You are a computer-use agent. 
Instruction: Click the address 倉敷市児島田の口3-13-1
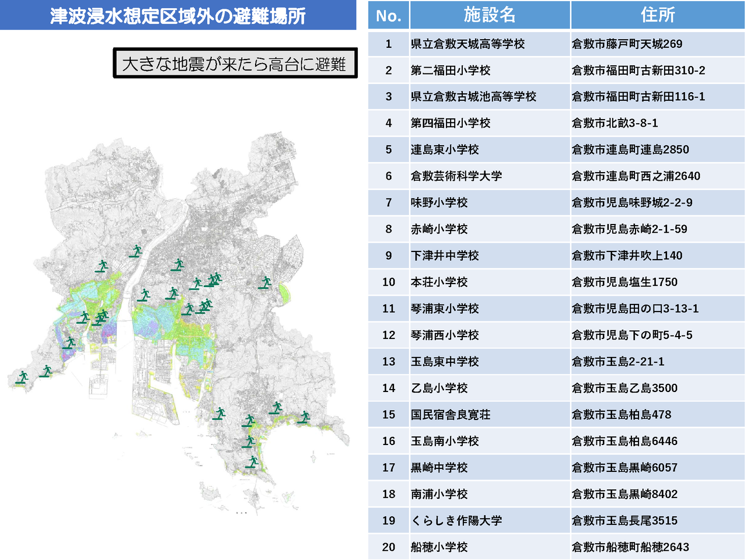click(x=635, y=309)
